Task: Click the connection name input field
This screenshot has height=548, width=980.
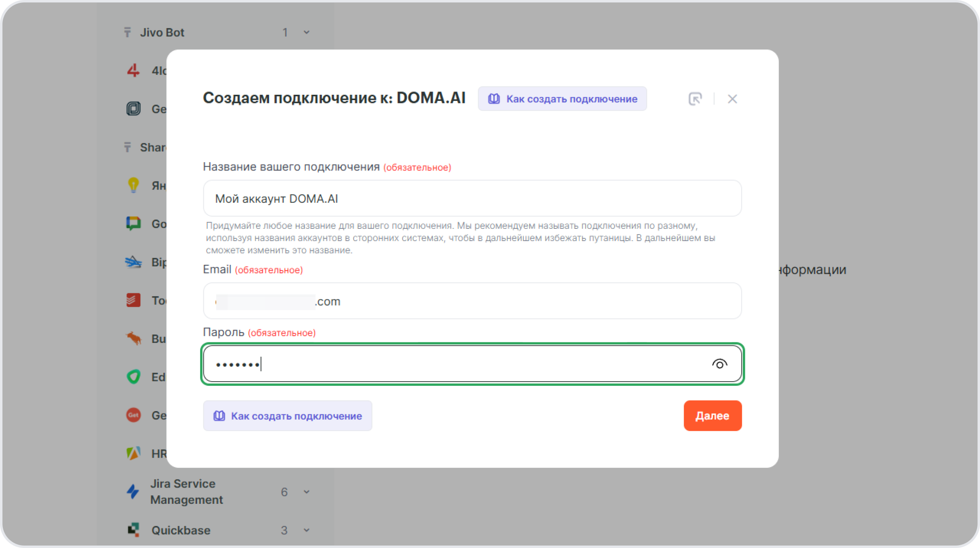Action: tap(472, 198)
